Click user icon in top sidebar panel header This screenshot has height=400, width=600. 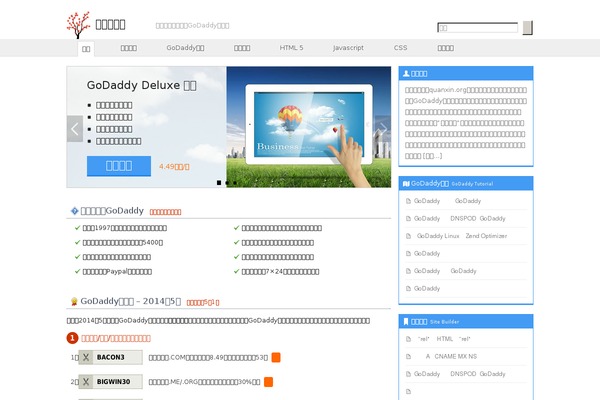click(406, 73)
